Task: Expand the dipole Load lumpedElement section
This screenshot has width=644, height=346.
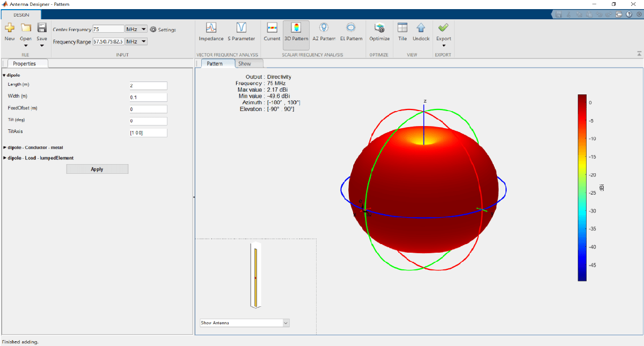Action: tap(41, 158)
